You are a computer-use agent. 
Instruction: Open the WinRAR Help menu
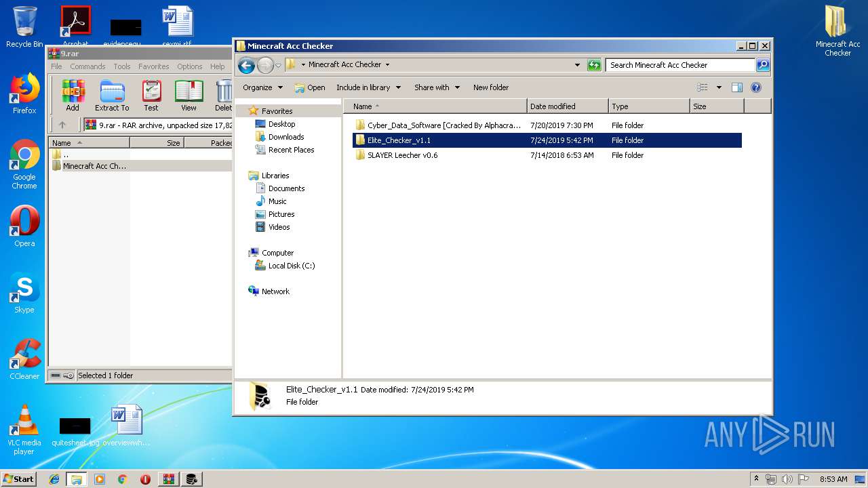pyautogui.click(x=217, y=66)
